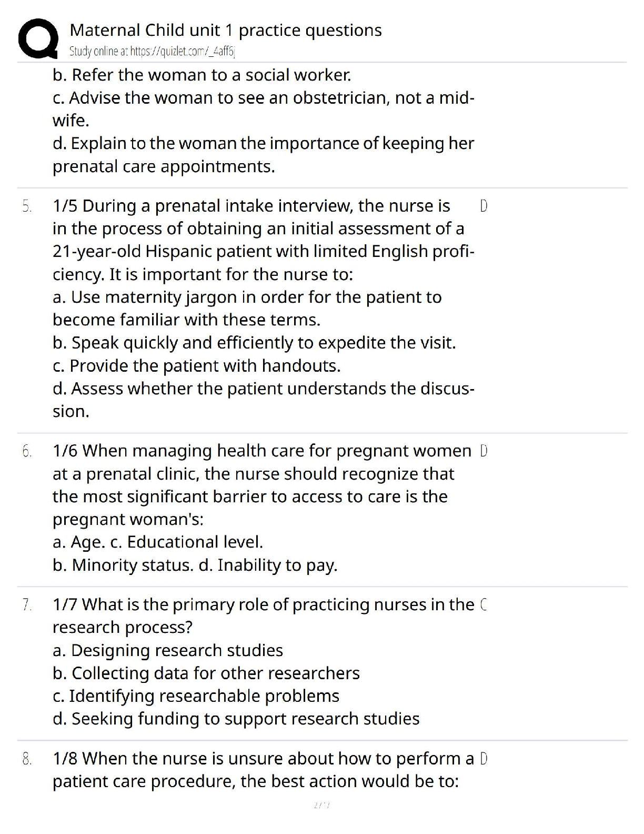Viewport: 644px width, 834px height.
Task: Select option 'Speak quickly and efficiently' line
Action: [254, 343]
